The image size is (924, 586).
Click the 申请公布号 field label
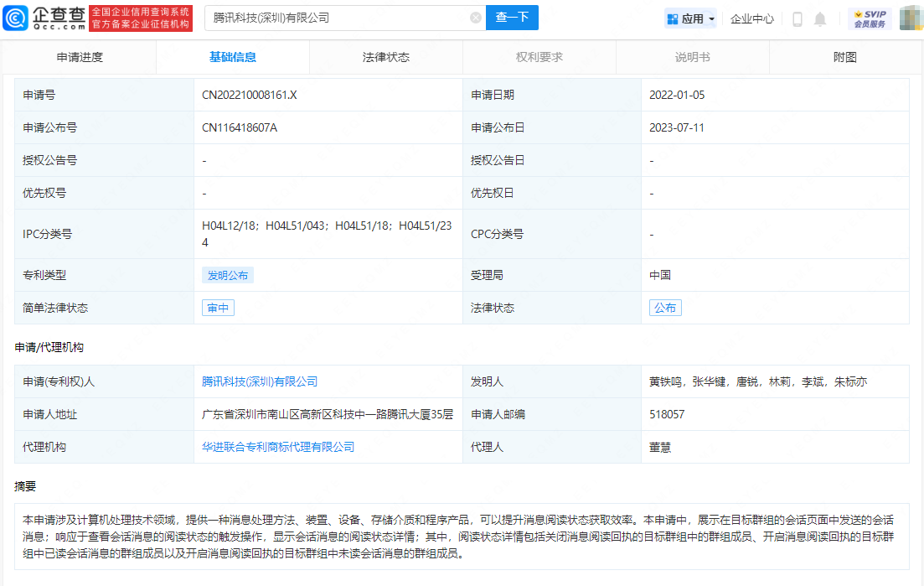[49, 128]
